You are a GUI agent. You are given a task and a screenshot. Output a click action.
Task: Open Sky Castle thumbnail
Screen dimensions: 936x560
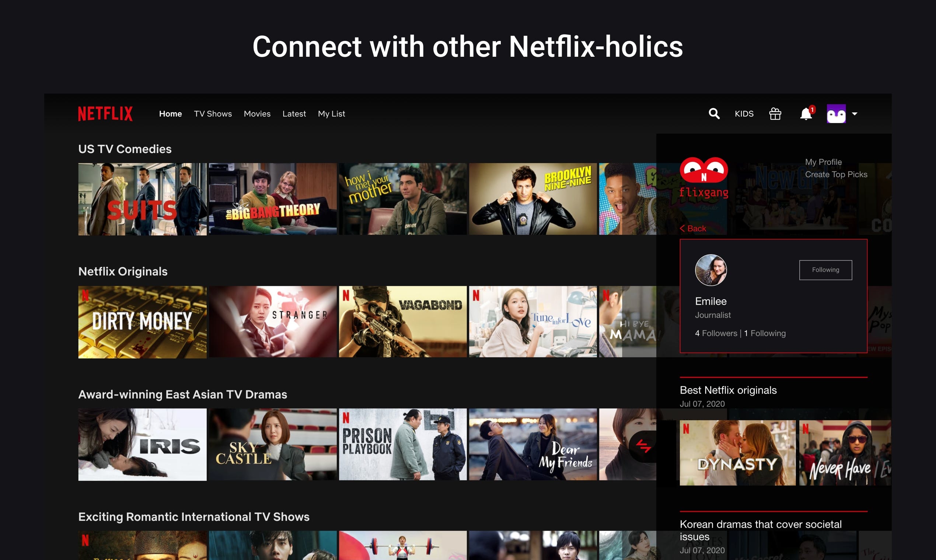[272, 445]
